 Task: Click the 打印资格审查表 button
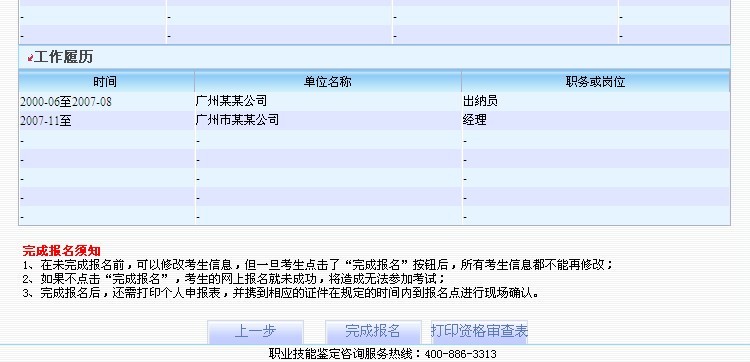479,331
